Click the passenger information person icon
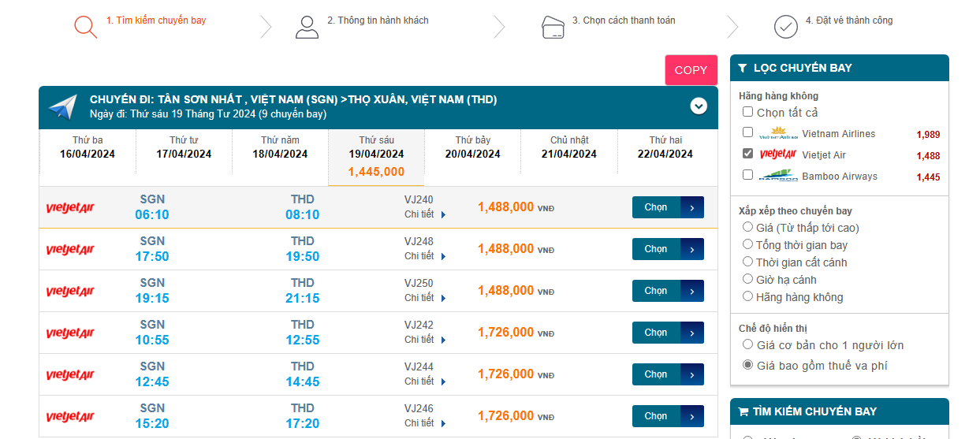 pyautogui.click(x=307, y=27)
